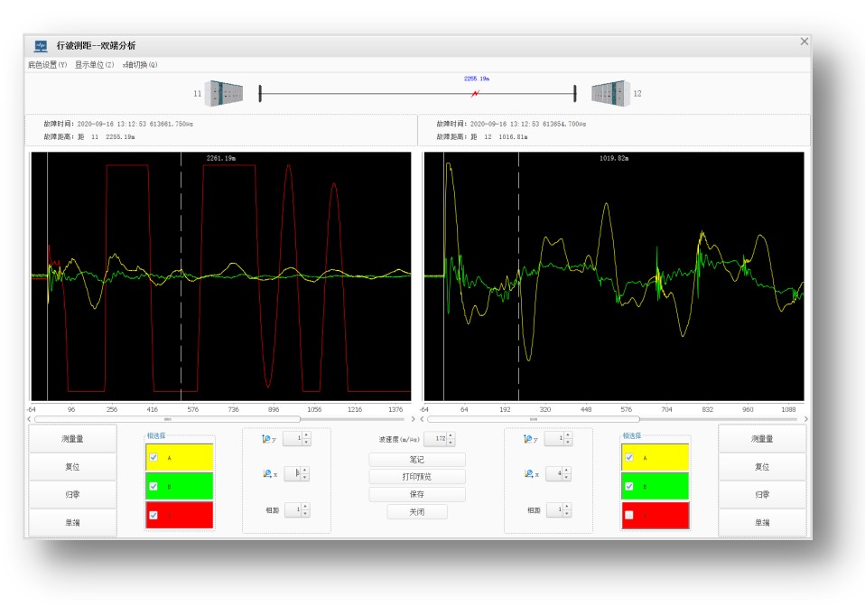
Task: Click the 笔记 notes button
Action: tap(417, 459)
